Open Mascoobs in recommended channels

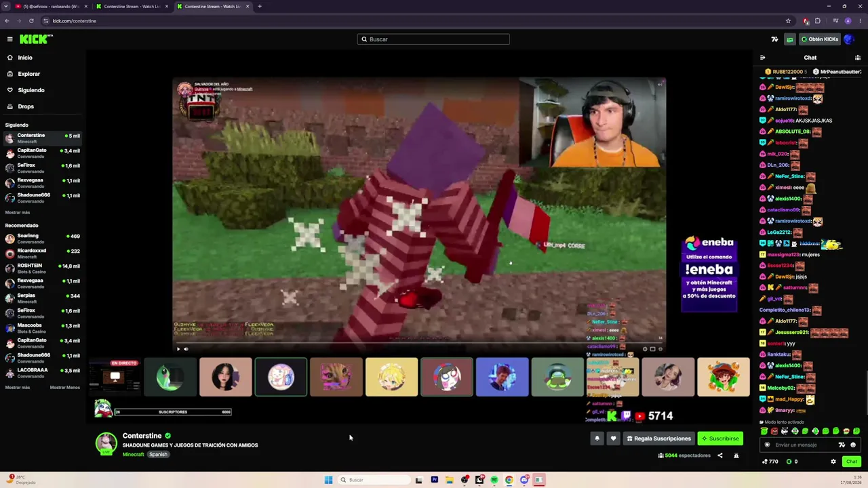click(x=42, y=328)
